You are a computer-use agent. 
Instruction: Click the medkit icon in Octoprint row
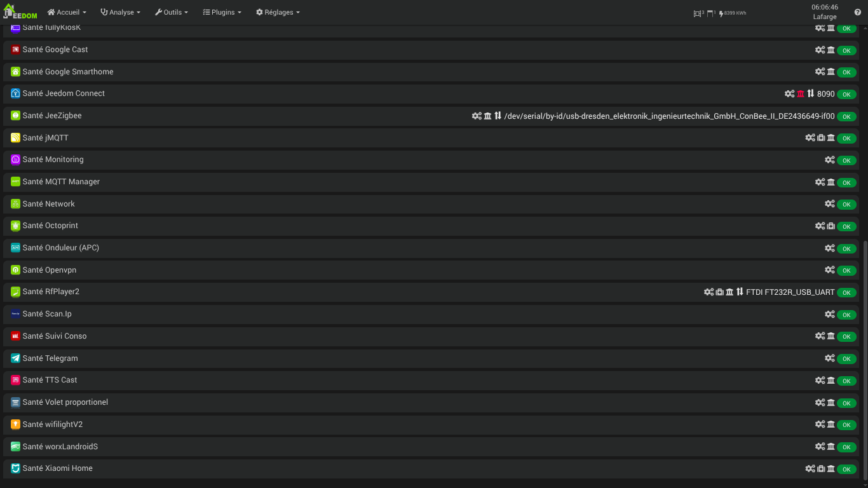coord(831,226)
